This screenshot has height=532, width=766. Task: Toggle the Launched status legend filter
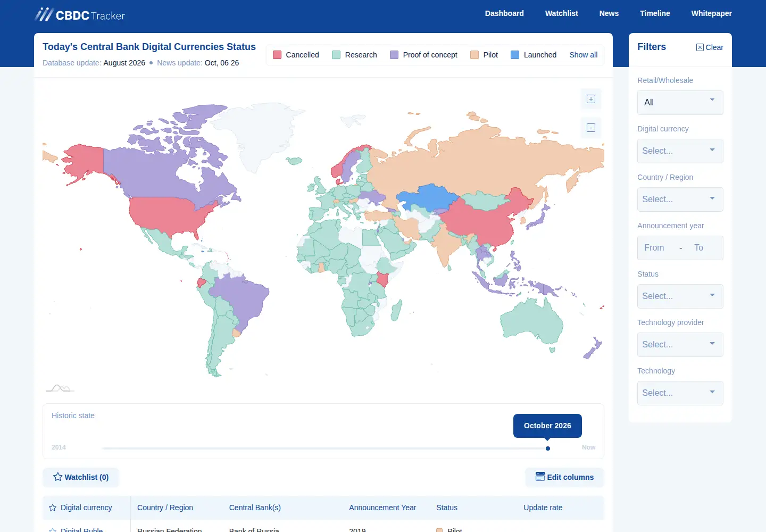534,55
